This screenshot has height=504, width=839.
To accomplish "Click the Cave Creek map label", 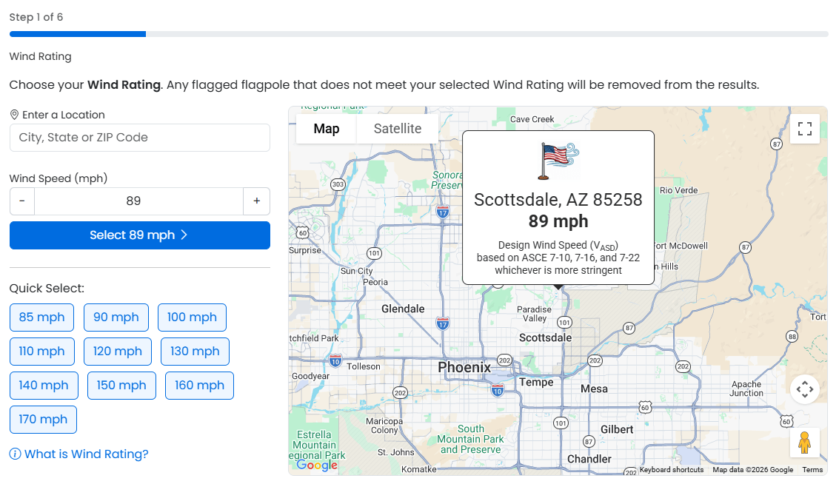I will coord(532,119).
